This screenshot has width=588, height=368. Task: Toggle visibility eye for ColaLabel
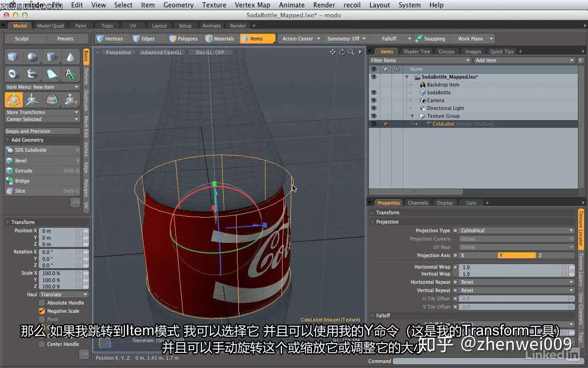pyautogui.click(x=373, y=124)
